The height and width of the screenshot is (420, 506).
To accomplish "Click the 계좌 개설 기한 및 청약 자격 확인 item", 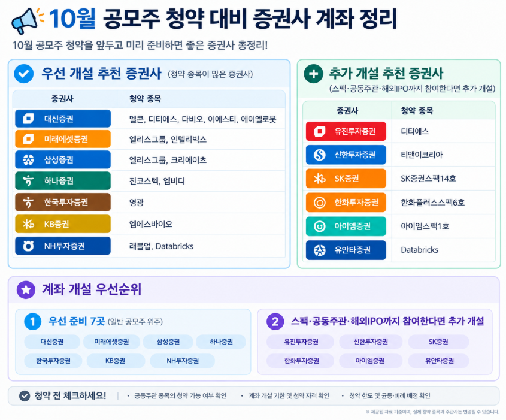I will [x=289, y=396].
